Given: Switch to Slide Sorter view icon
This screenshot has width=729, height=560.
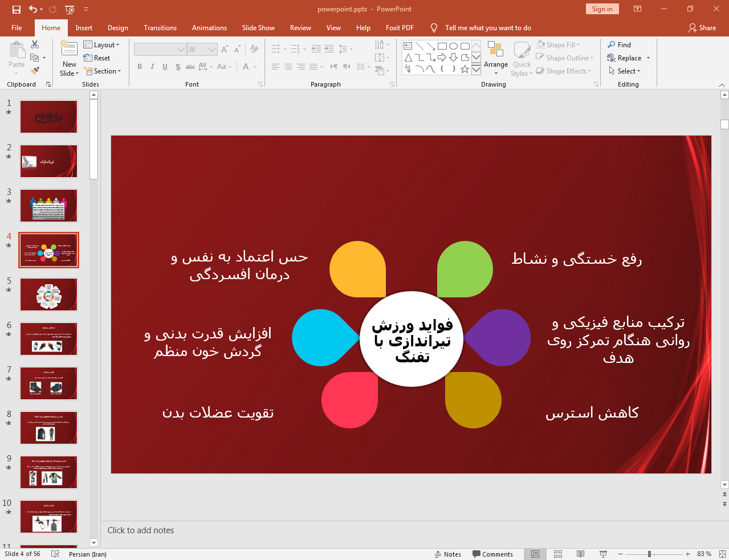Looking at the screenshot, I should point(558,554).
